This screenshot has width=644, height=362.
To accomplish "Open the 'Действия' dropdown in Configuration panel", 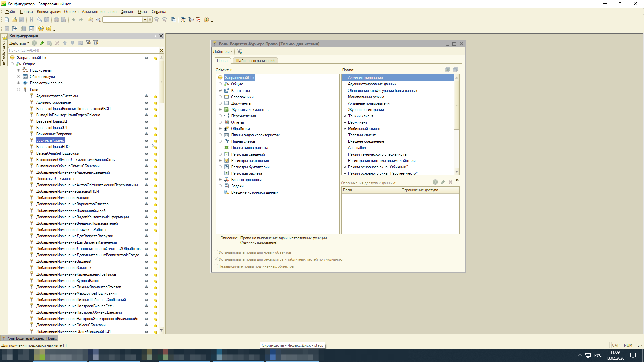I will pos(19,43).
